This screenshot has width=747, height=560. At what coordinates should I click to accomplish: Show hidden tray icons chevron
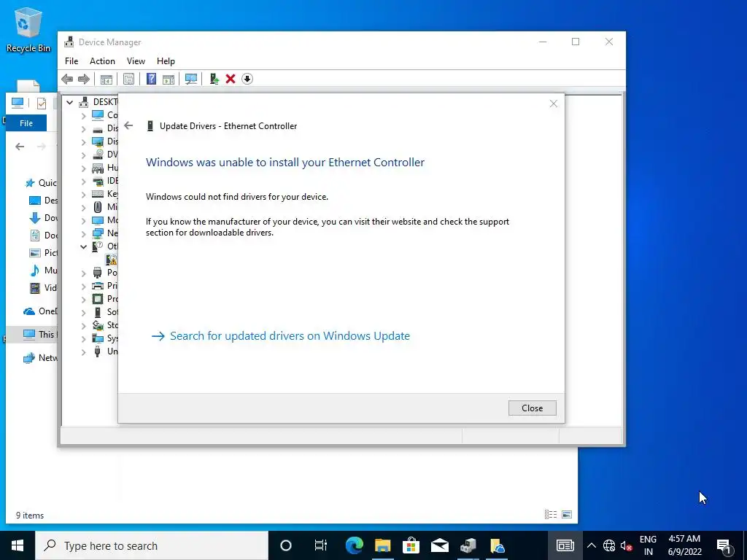tap(591, 545)
